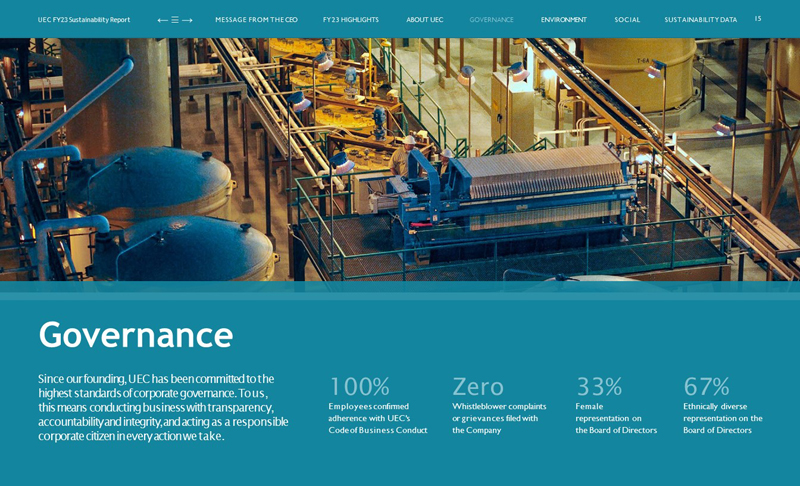Click the 100% employee adherence statistic

pos(359,387)
